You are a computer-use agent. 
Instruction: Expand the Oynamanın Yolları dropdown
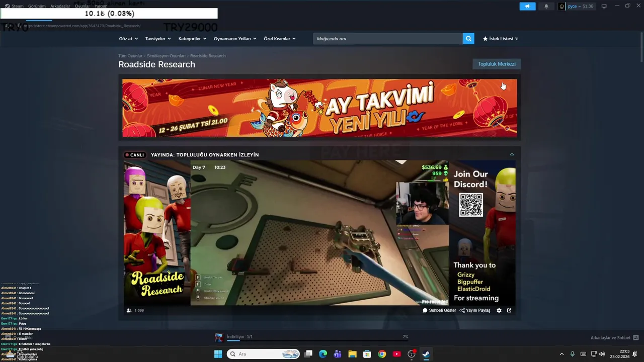pyautogui.click(x=235, y=39)
